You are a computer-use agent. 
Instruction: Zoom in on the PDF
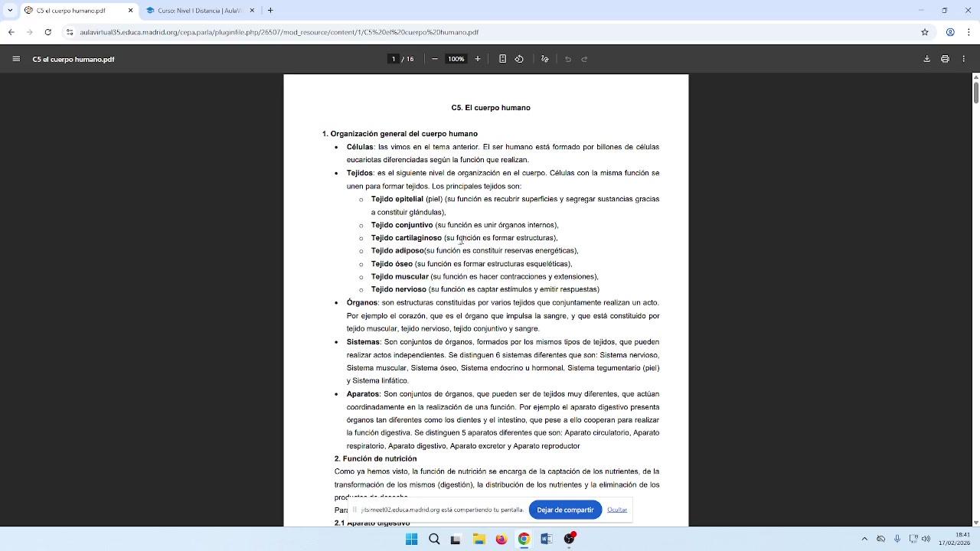click(478, 59)
